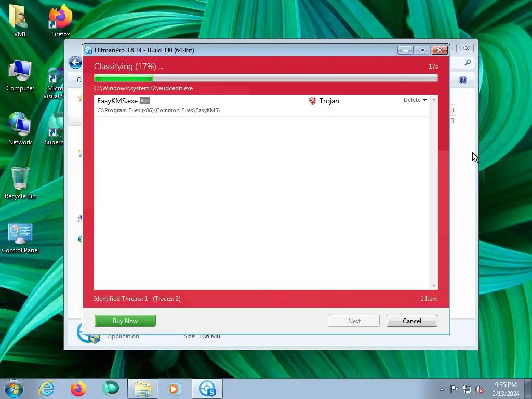Click the Explorer search magnifier icon
The height and width of the screenshot is (399, 532).
point(468,62)
